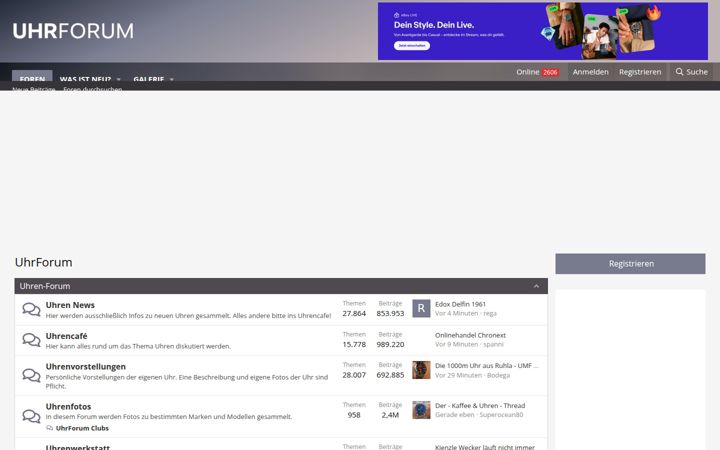Open user profile spanni
The image size is (720, 450).
point(494,344)
